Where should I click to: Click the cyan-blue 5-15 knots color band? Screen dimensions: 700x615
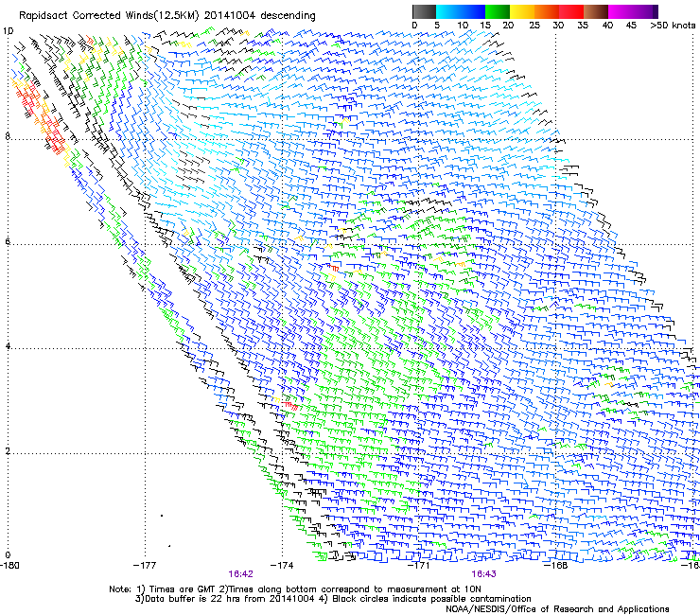click(x=461, y=11)
